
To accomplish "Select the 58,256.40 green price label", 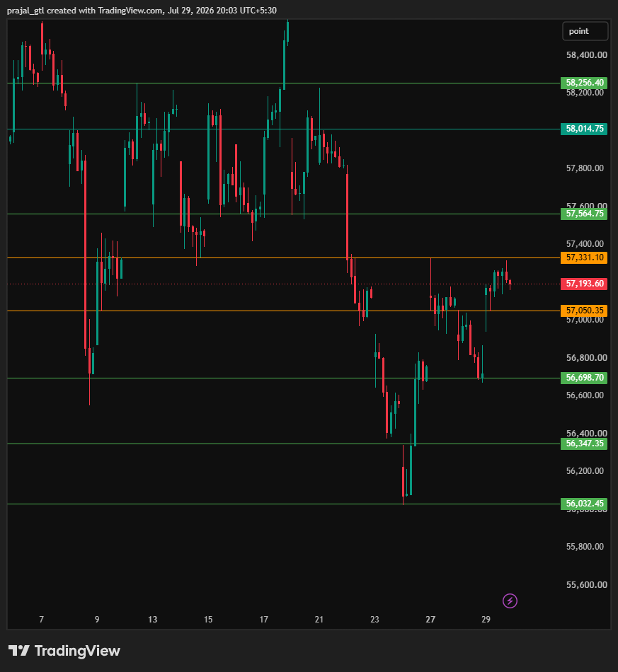I will pyautogui.click(x=584, y=83).
